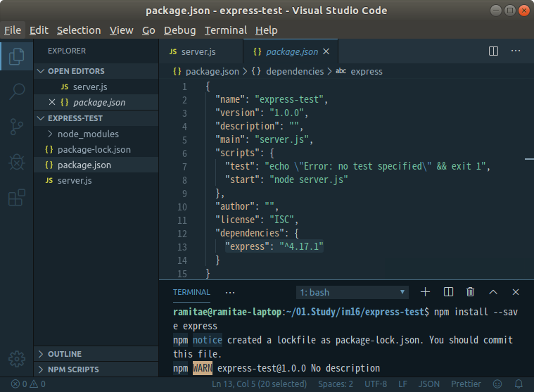Change language mode via JSON status item
534x392 pixels.
coord(428,384)
